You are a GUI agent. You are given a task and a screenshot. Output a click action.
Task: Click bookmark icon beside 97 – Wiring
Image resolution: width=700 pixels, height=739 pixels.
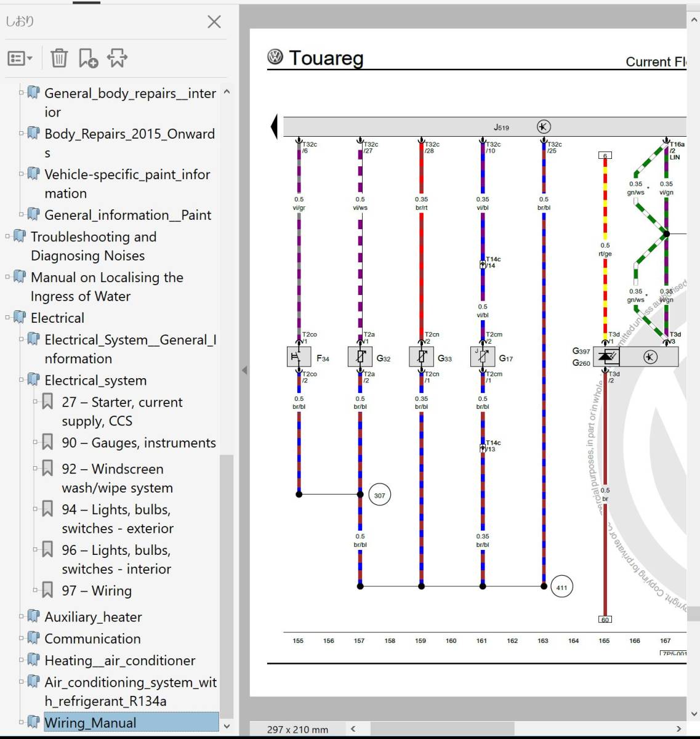tap(47, 590)
